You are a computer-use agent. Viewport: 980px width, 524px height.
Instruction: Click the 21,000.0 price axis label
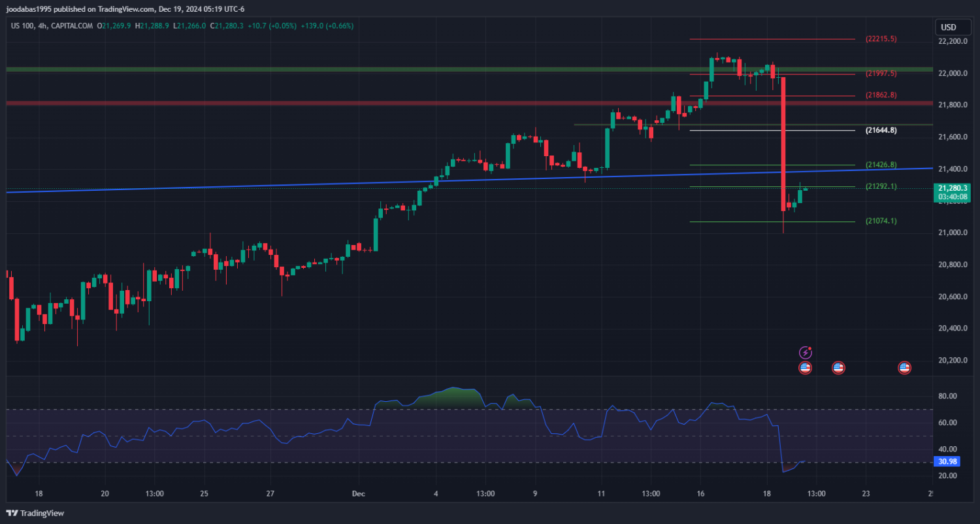[952, 233]
